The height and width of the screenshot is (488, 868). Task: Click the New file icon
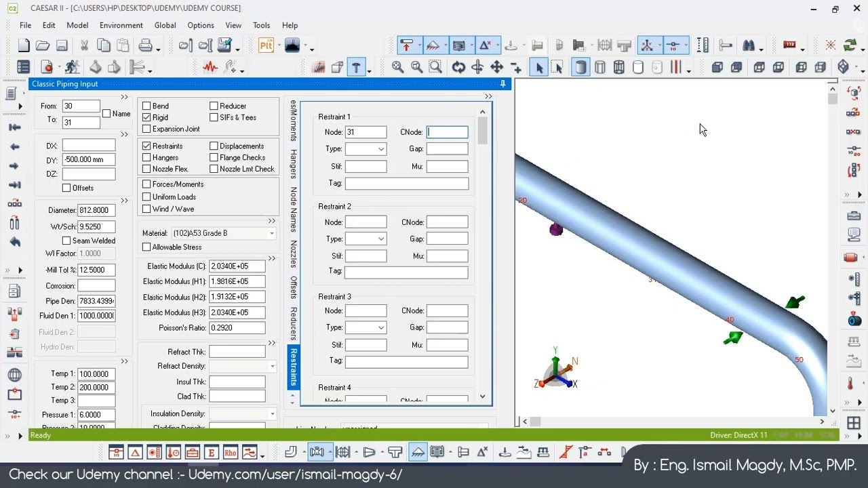pos(24,46)
